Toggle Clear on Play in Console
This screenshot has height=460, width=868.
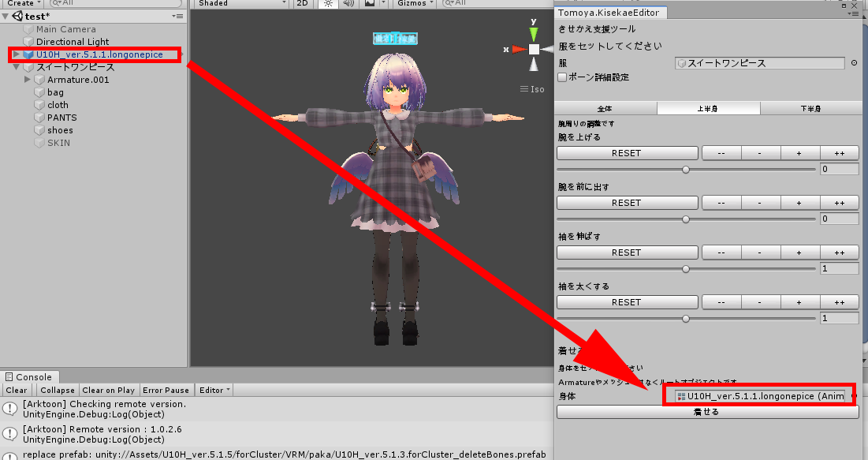(x=109, y=390)
